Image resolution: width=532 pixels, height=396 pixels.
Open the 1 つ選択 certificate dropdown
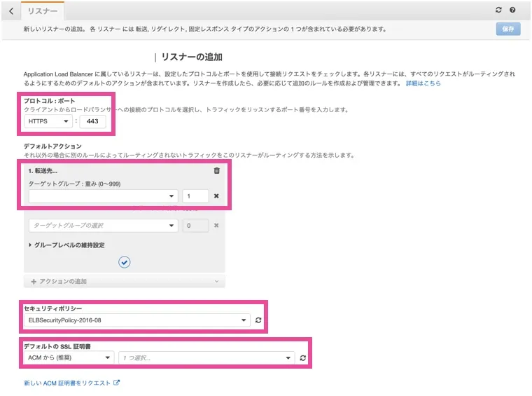206,357
